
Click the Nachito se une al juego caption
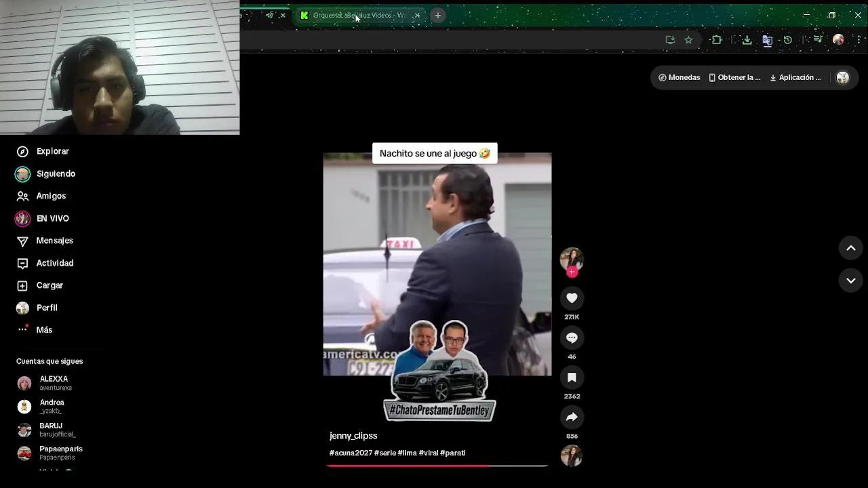[x=435, y=154]
